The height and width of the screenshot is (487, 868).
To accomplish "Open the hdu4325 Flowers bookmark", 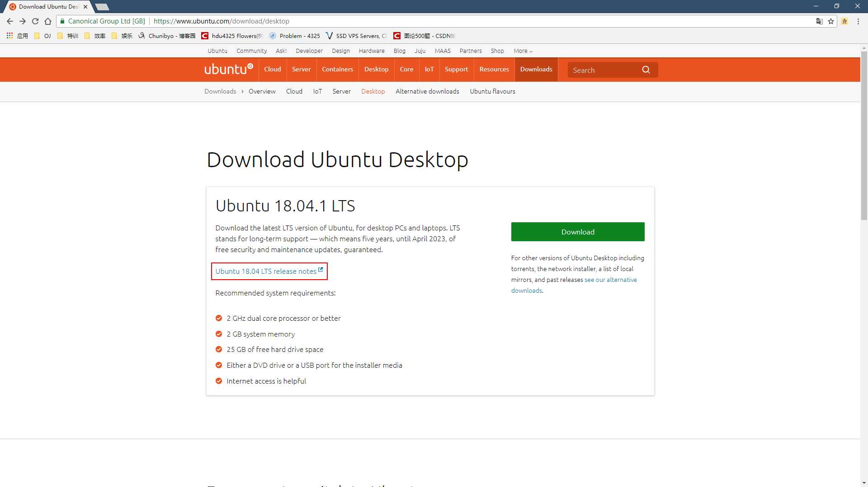I will click(x=232, y=36).
